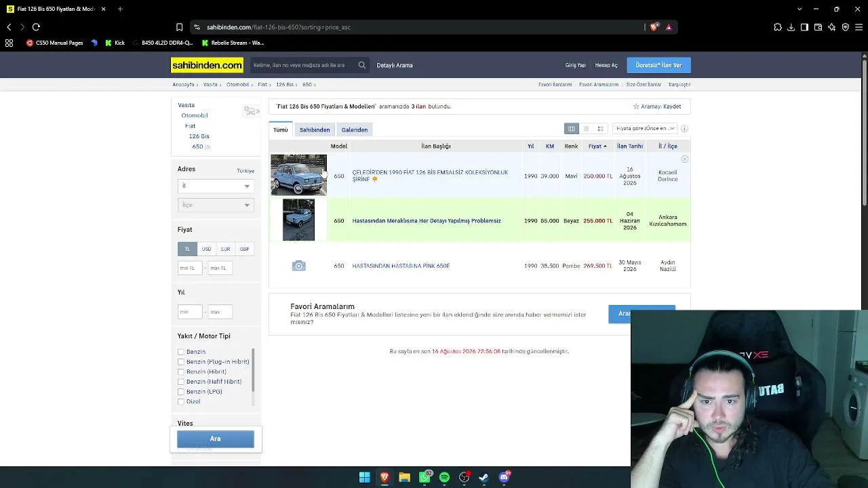
Task: Dismiss the first listing with its X icon
Action: pyautogui.click(x=685, y=159)
